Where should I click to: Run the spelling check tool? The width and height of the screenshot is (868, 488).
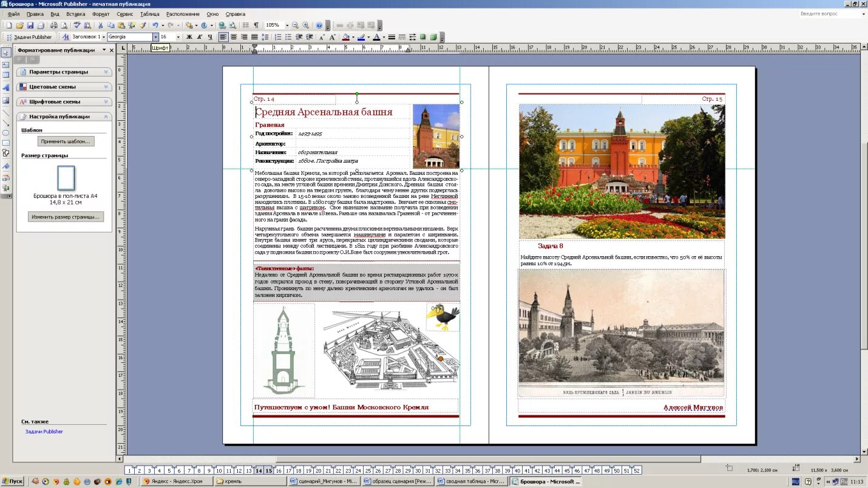[x=77, y=25]
